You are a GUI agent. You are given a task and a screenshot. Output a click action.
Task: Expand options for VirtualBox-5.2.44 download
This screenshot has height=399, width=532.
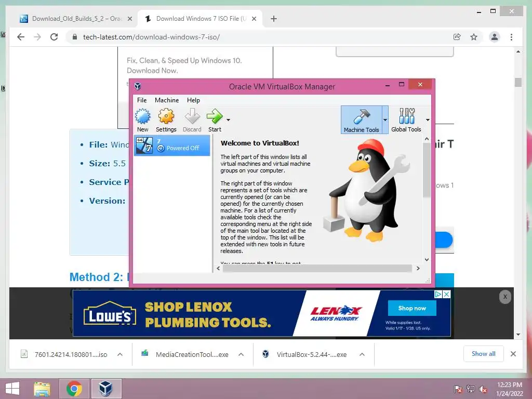pos(362,354)
